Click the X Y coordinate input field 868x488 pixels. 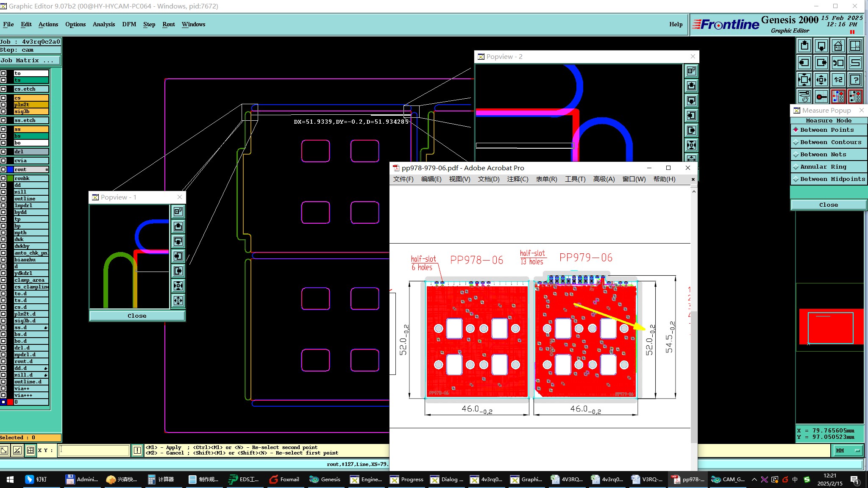click(x=94, y=450)
